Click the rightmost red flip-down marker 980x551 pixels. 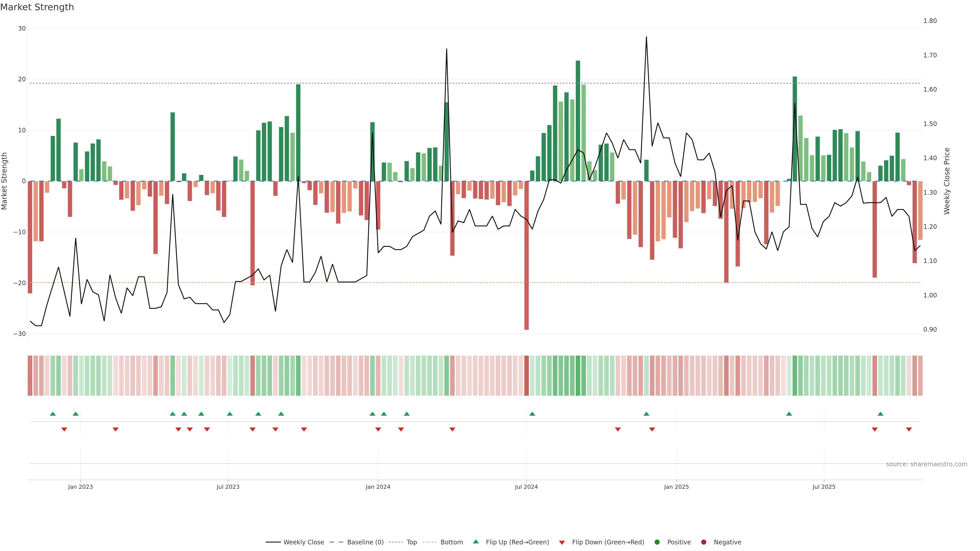[x=909, y=429]
